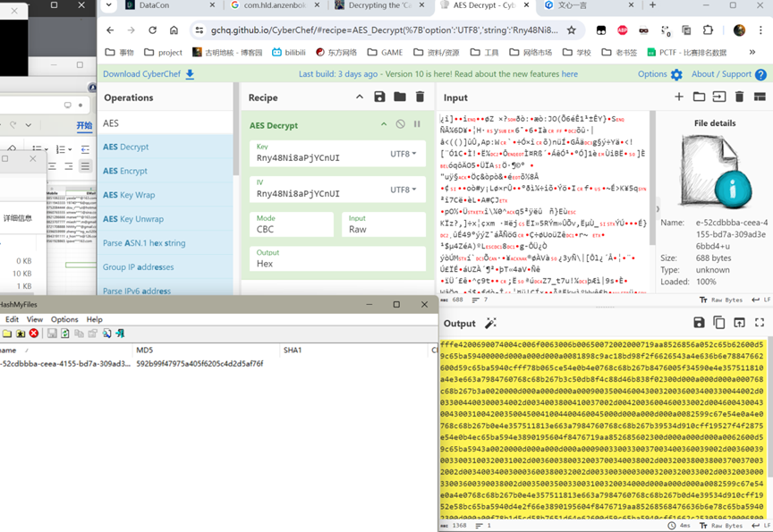Set breakpoint on AES Decrypt operation
Image resolution: width=773 pixels, height=532 pixels.
417,124
